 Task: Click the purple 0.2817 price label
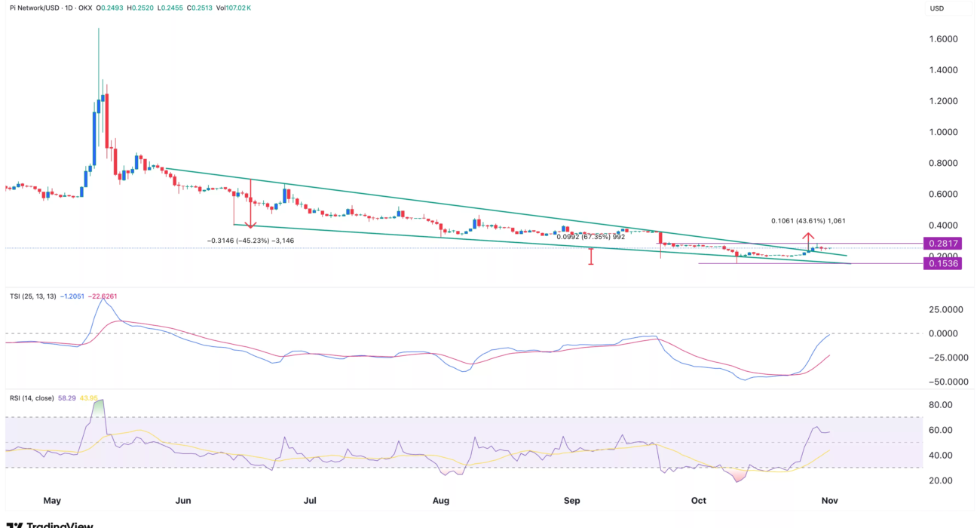coord(943,244)
